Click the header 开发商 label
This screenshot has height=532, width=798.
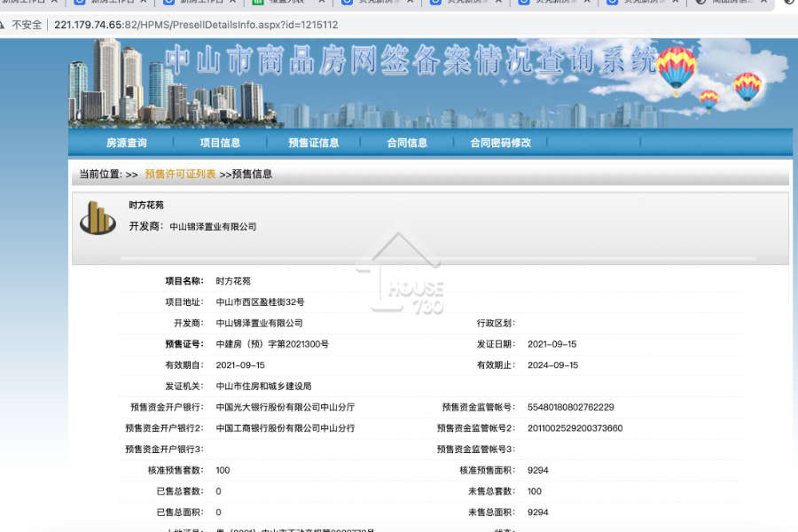click(x=145, y=226)
